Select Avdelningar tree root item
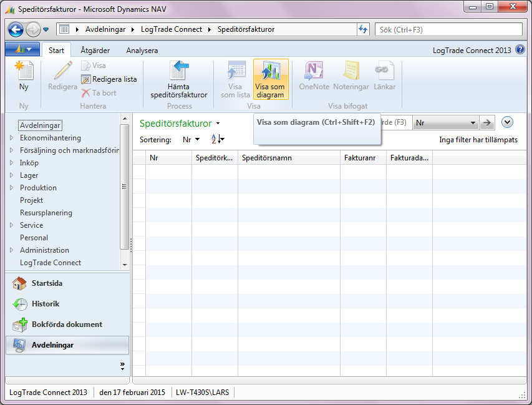 point(40,125)
